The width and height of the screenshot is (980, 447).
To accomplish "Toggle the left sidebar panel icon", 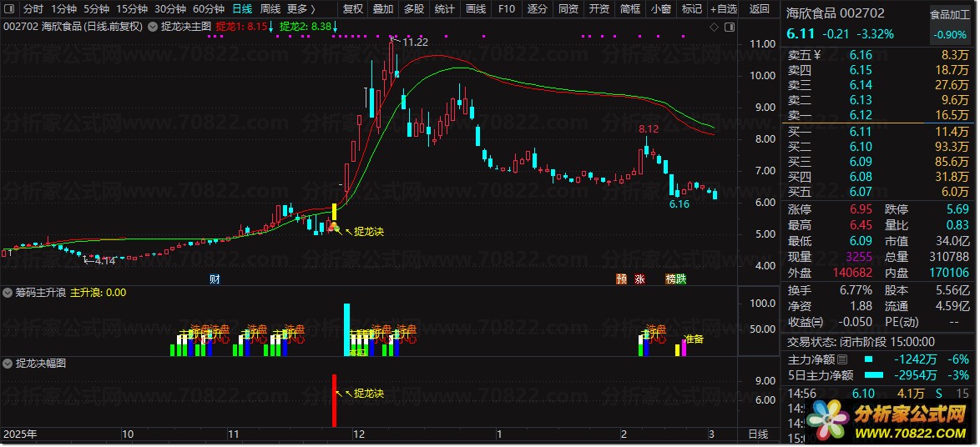I will pyautogui.click(x=9, y=8).
